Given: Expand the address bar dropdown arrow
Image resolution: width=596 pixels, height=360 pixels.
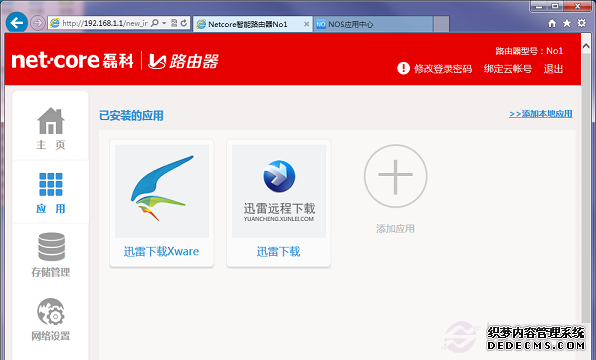Looking at the screenshot, I should [164, 23].
